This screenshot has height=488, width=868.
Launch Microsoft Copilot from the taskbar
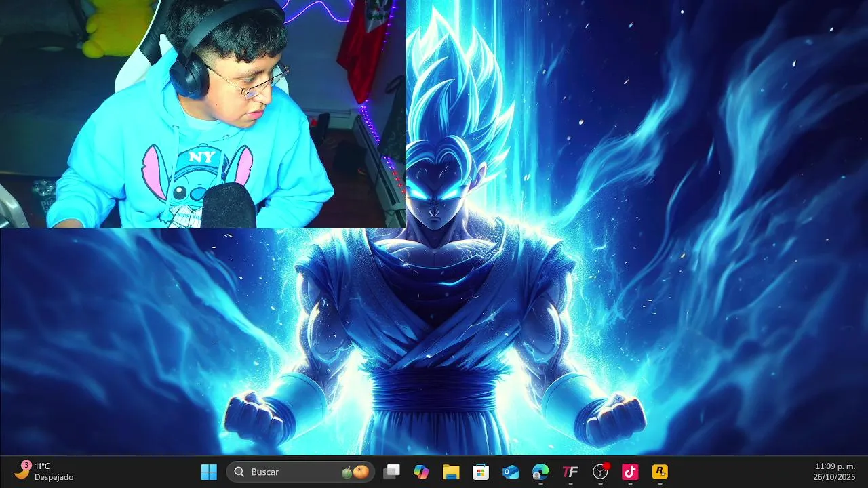421,472
